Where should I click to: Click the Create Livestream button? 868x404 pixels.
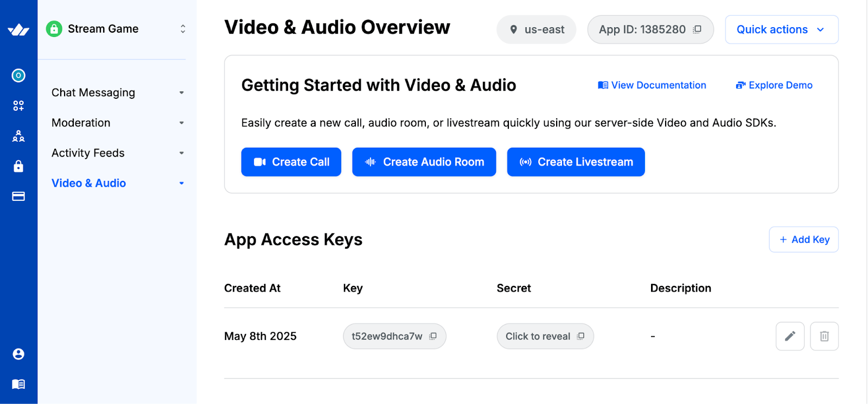point(576,162)
